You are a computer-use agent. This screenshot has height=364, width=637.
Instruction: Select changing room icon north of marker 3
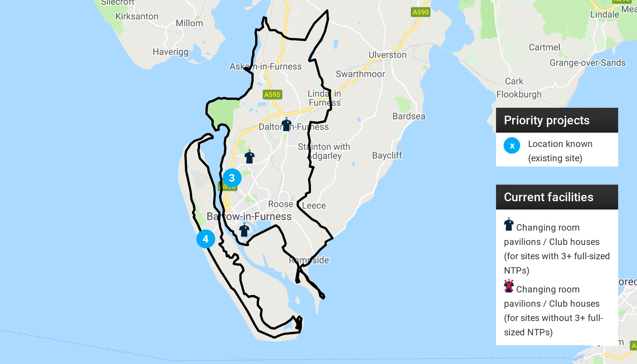tap(250, 156)
